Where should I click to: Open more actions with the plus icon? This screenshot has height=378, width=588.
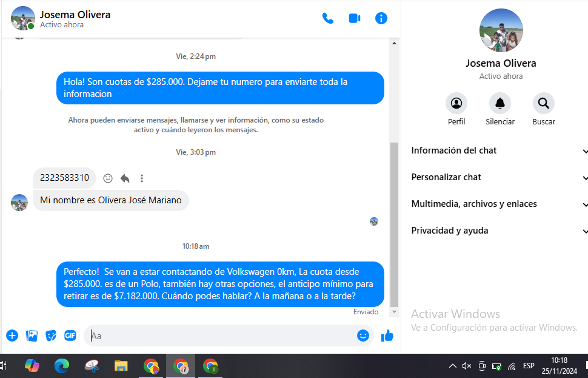[12, 336]
